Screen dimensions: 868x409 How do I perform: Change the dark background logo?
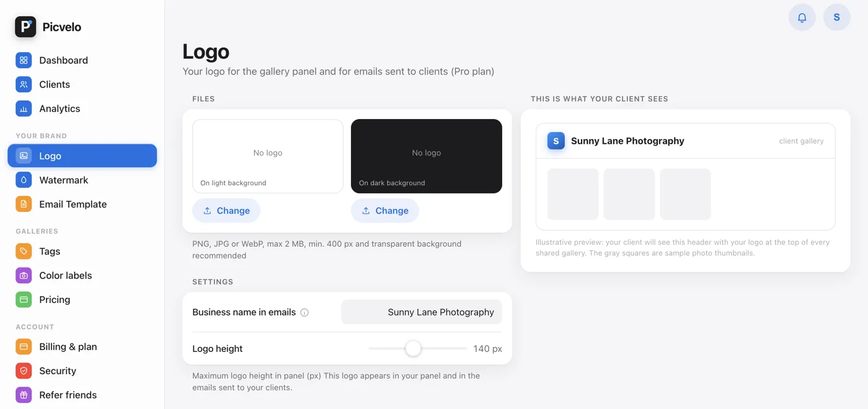click(385, 211)
